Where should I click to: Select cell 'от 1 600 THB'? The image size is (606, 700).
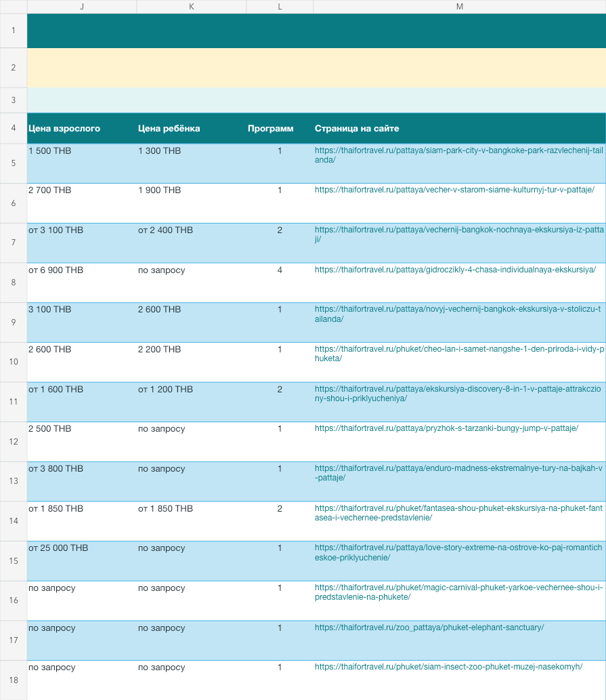[82, 402]
